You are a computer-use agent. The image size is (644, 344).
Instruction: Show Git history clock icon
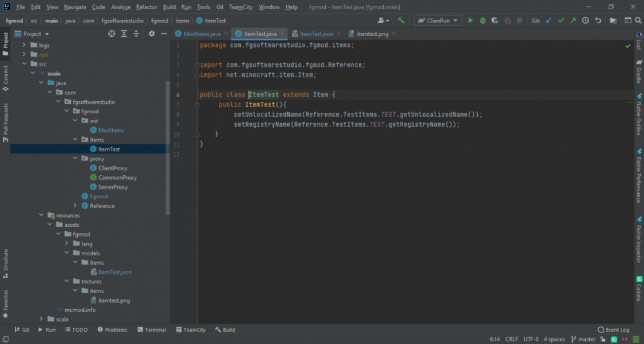(585, 21)
